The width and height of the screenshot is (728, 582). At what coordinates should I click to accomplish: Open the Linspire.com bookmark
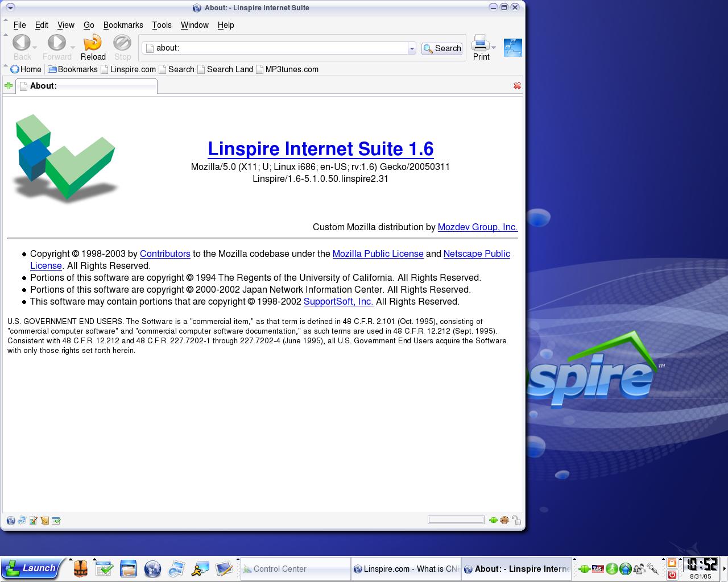pos(129,69)
